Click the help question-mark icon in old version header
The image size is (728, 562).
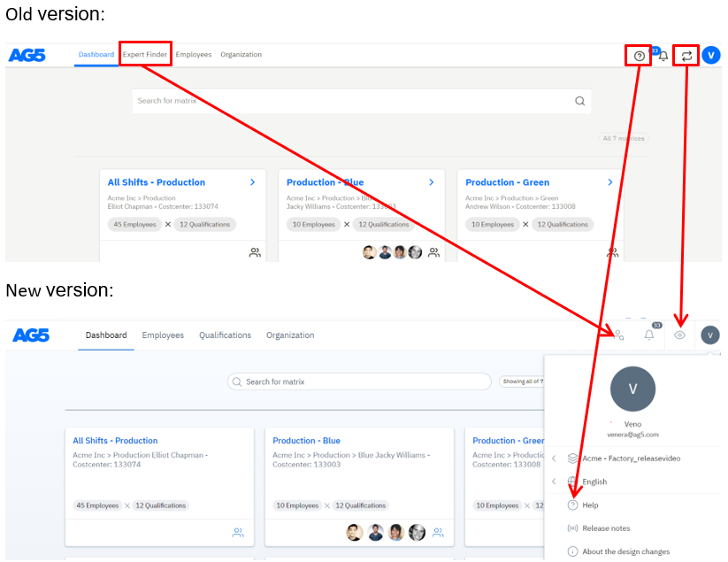point(639,56)
